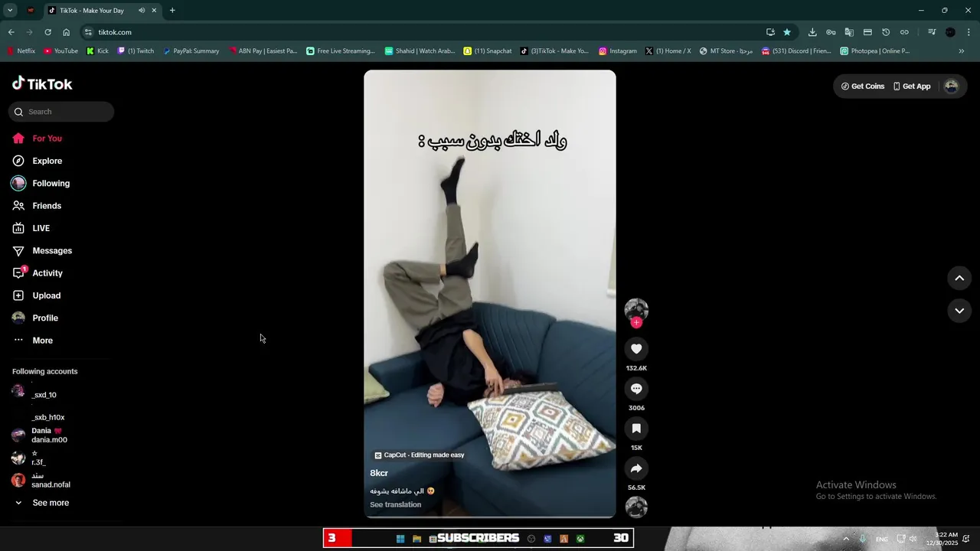Go back in browser
This screenshot has height=551, width=980.
11,32
